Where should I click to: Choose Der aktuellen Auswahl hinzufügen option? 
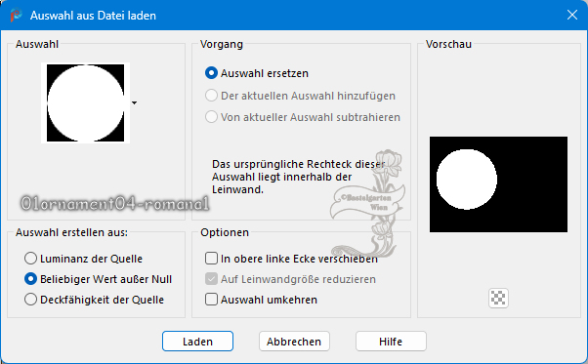tap(211, 96)
